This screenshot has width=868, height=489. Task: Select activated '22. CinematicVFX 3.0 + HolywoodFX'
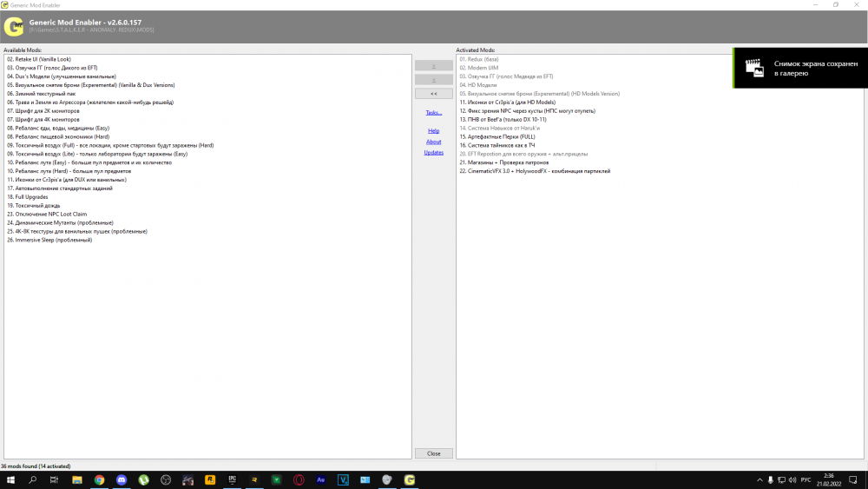pos(535,171)
